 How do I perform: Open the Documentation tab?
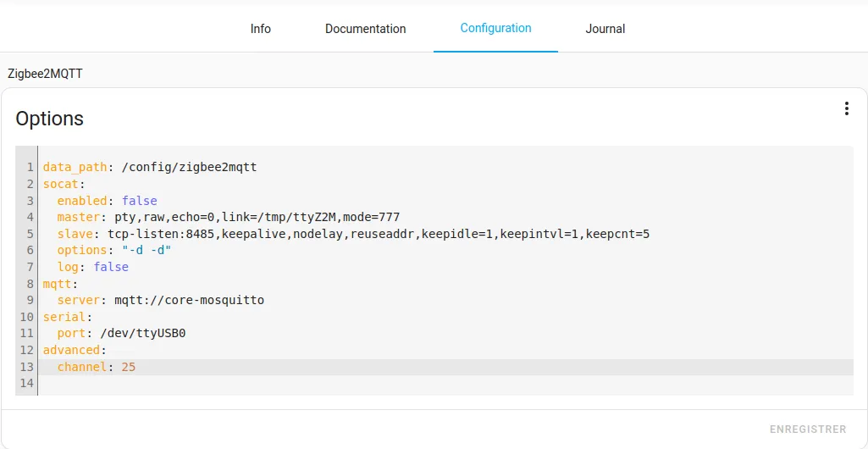(x=365, y=29)
